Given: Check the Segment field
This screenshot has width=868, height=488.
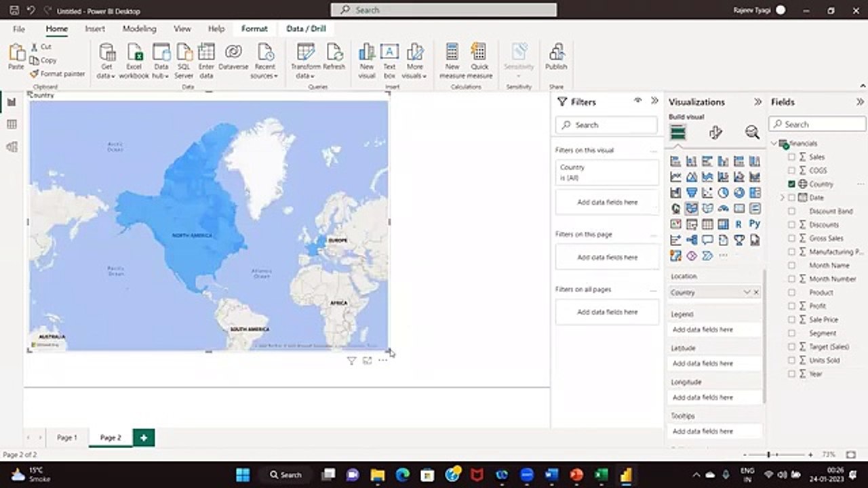Looking at the screenshot, I should point(791,333).
